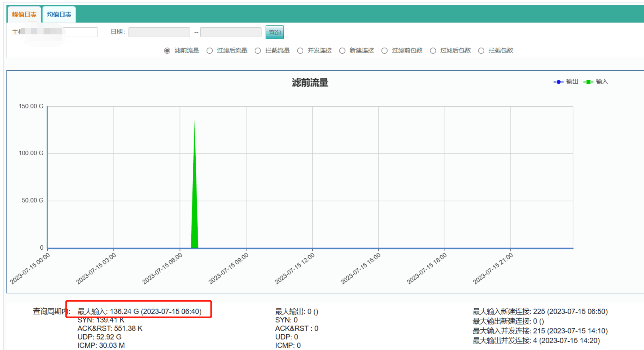The image size is (644, 350).
Task: Select the 滤前流量 radio button
Action: point(167,51)
